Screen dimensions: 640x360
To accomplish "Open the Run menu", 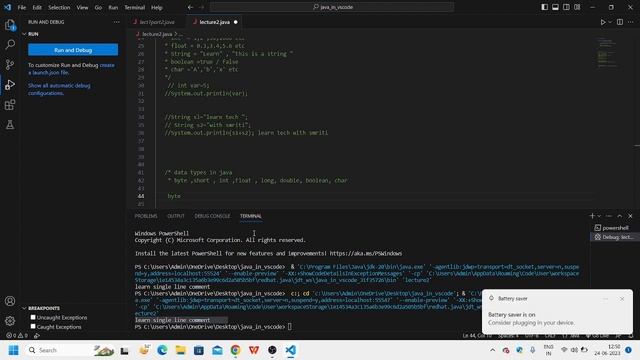I will point(113,7).
